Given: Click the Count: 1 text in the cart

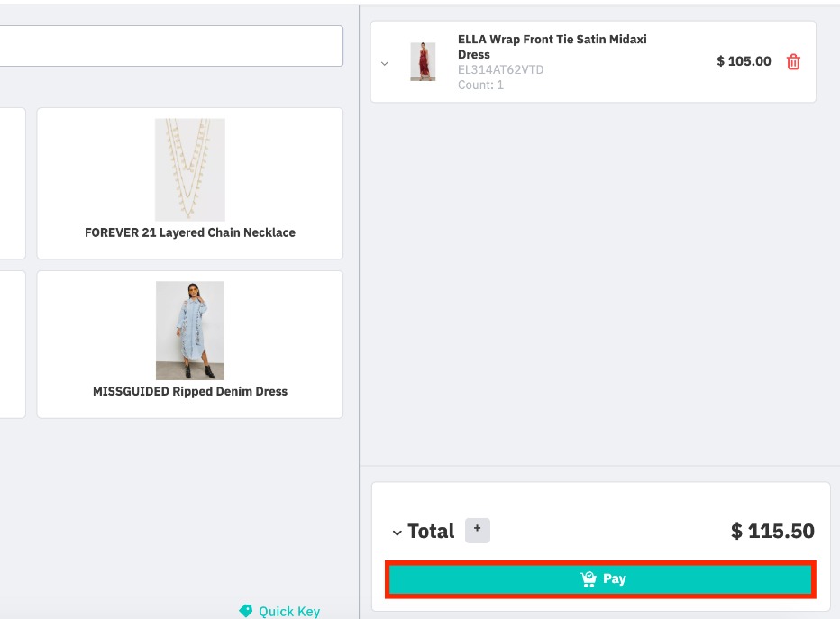Looking at the screenshot, I should tap(480, 86).
